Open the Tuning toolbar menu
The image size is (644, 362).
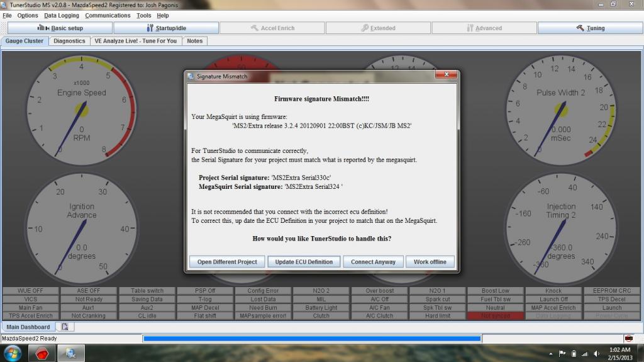[x=590, y=28]
